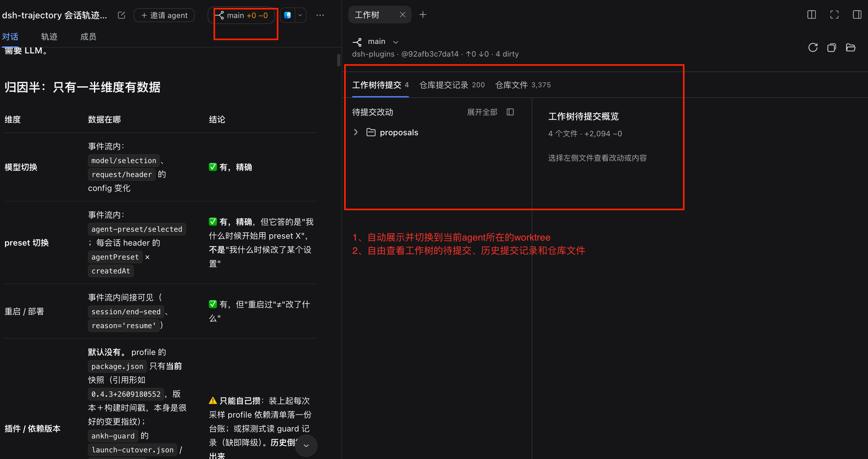Open the three-dots more options menu
Viewport: 868px width, 459px height.
pyautogui.click(x=320, y=15)
